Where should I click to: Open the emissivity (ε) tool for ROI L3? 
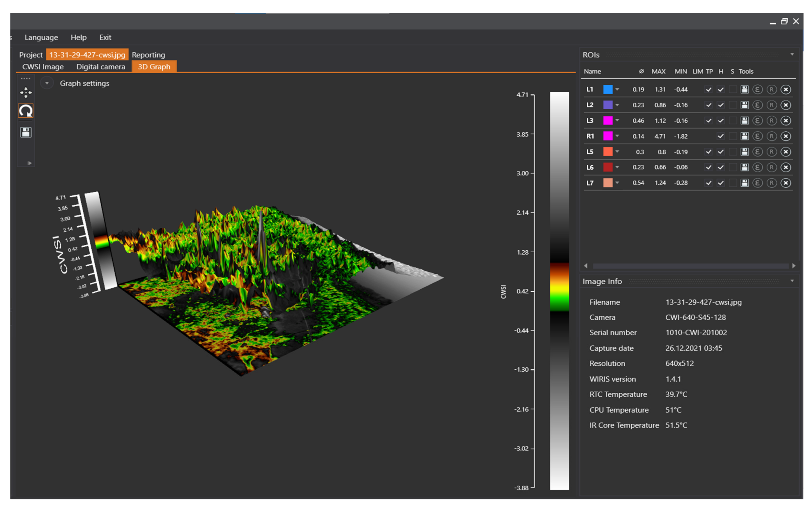[757, 121]
